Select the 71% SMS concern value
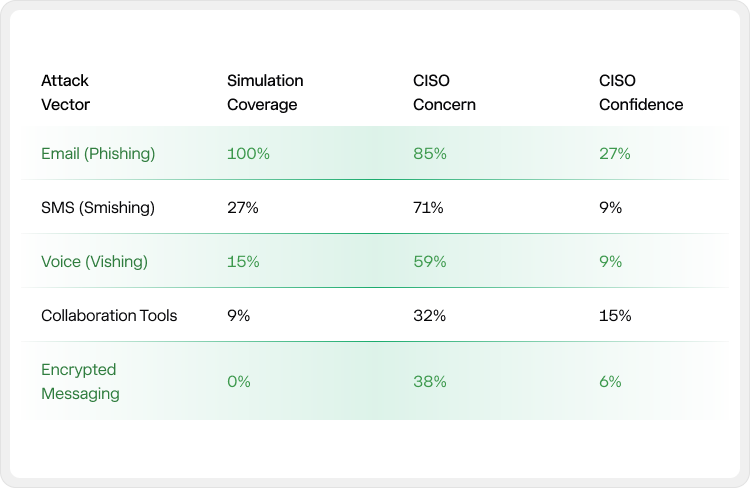This screenshot has width=750, height=488. click(429, 208)
